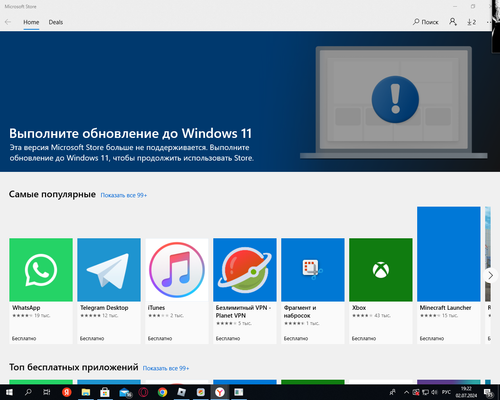500x400 pixels.
Task: Open the Windows Start menu
Action: pyautogui.click(x=9, y=392)
